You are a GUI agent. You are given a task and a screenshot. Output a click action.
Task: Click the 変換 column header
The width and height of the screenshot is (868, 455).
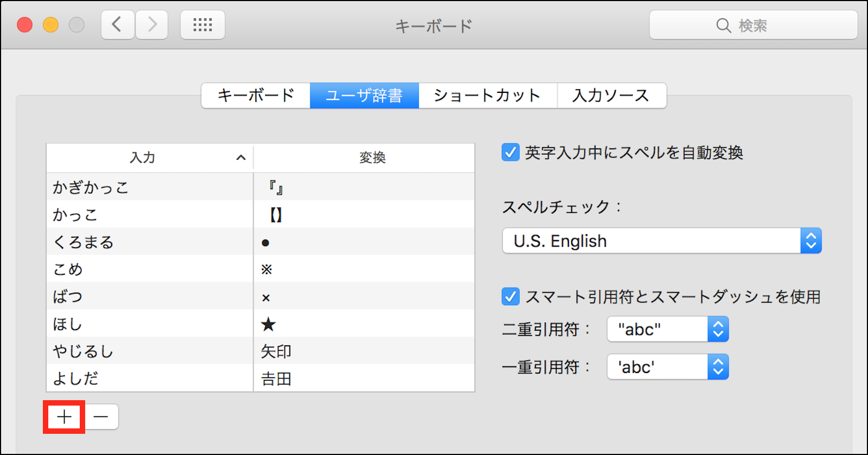[372, 158]
